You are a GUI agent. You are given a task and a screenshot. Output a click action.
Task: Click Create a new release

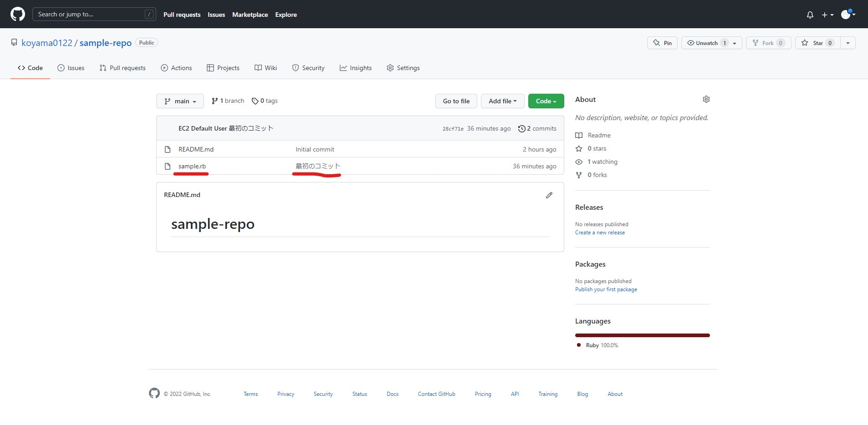tap(600, 233)
